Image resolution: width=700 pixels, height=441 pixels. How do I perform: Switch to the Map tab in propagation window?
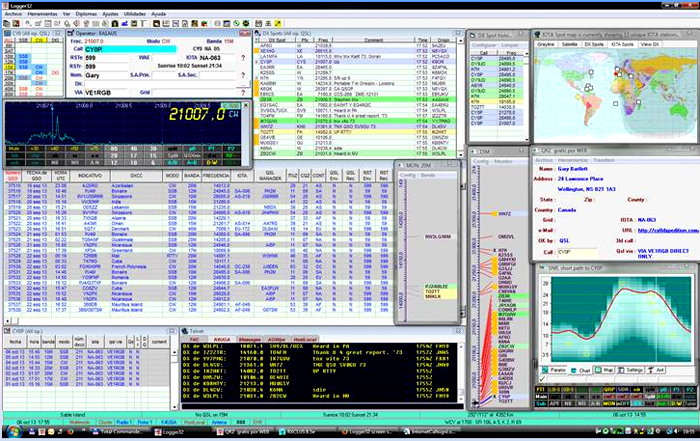(x=604, y=370)
